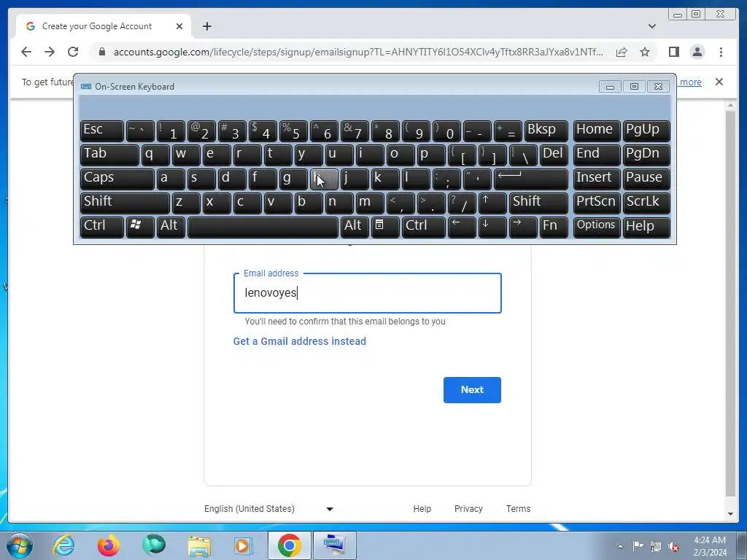
Task: Click the PrtScn key on On-Screen Keyboard
Action: click(597, 203)
